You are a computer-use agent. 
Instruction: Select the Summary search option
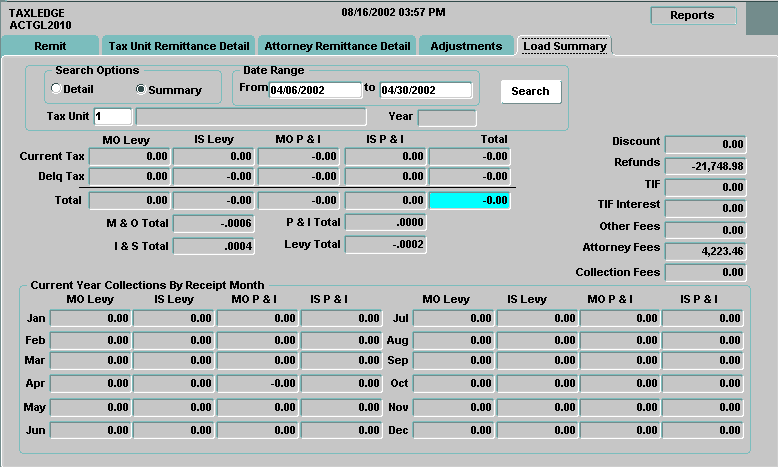click(141, 90)
